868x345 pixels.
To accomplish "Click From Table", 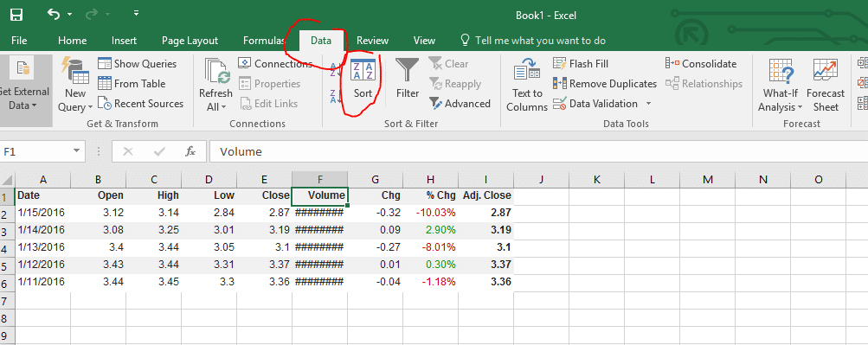I will (x=132, y=84).
